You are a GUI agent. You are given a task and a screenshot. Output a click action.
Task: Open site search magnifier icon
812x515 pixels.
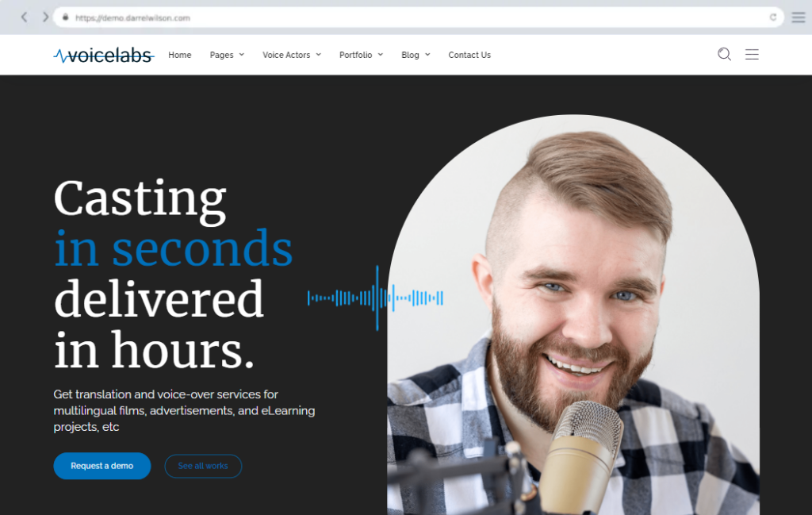coord(724,55)
